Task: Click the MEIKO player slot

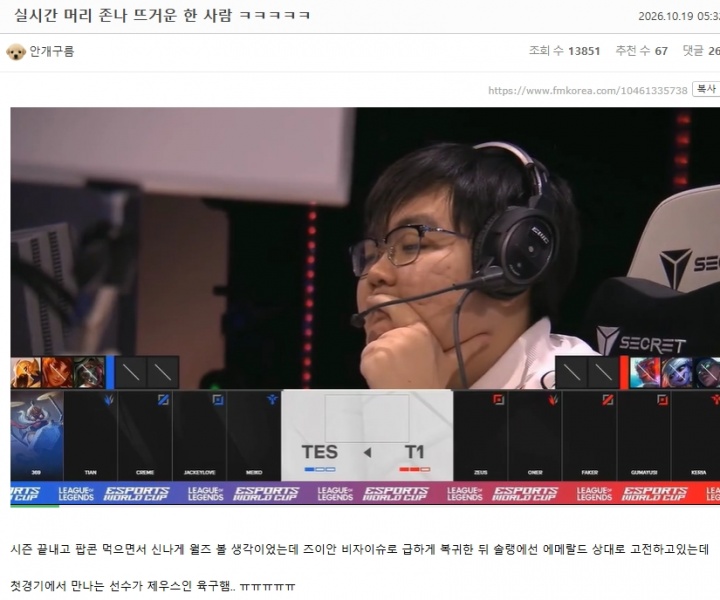Action: click(254, 435)
